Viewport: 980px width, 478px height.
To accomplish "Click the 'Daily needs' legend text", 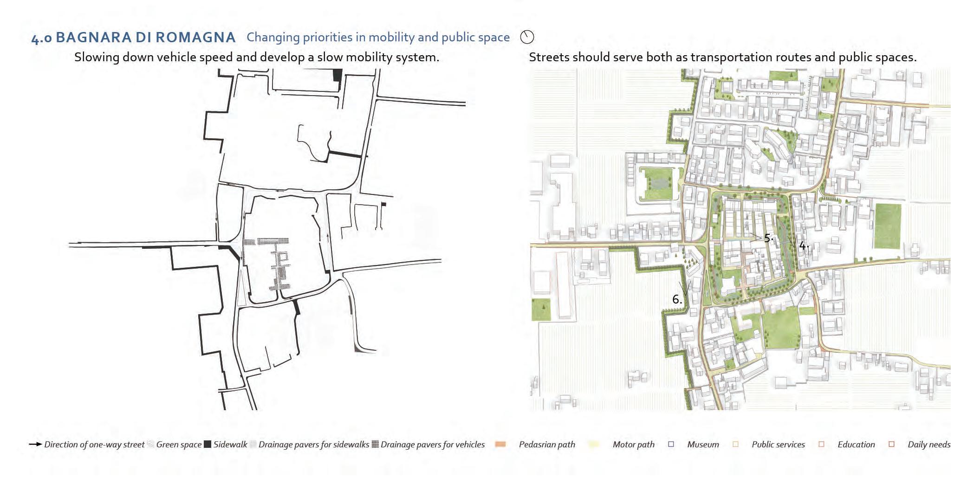I will [929, 445].
